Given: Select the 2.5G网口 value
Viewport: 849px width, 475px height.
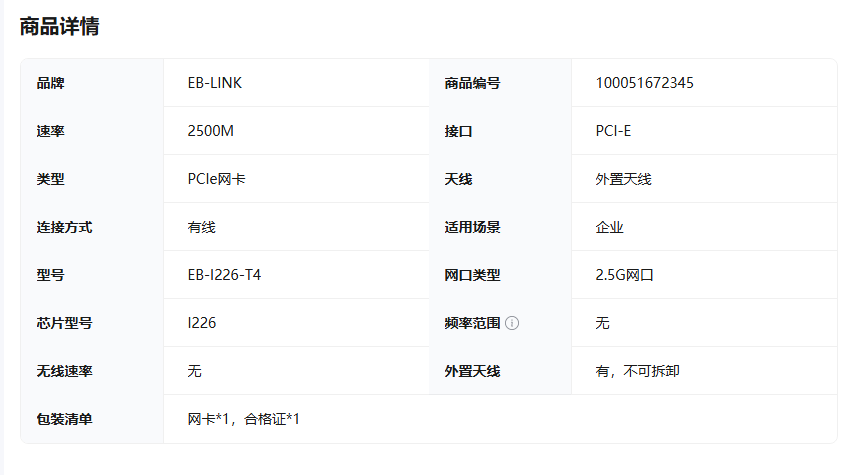Looking at the screenshot, I should coord(624,275).
